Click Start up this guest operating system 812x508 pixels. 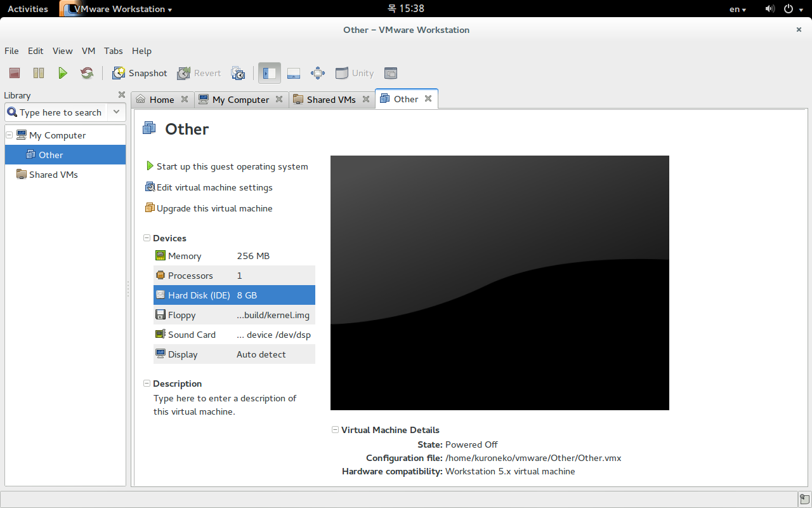pos(226,166)
